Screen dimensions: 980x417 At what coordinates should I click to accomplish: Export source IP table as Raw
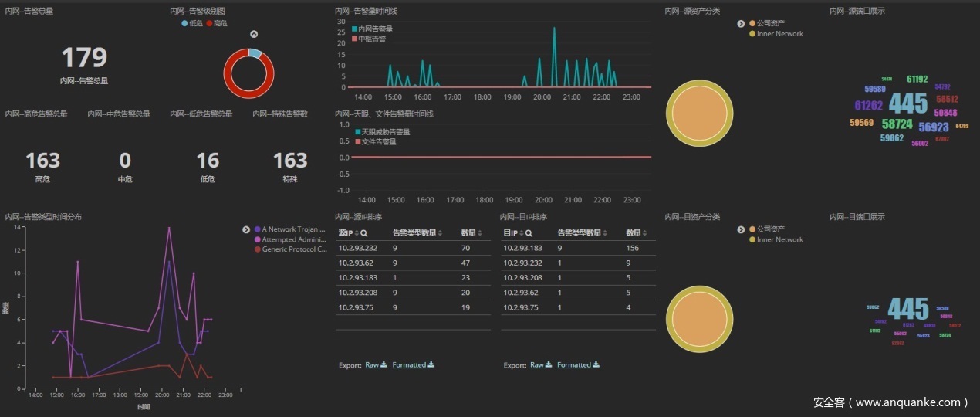pos(376,364)
